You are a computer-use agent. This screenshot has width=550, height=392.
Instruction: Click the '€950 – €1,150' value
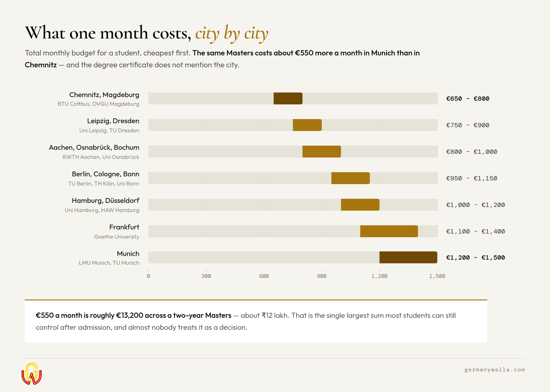click(471, 178)
